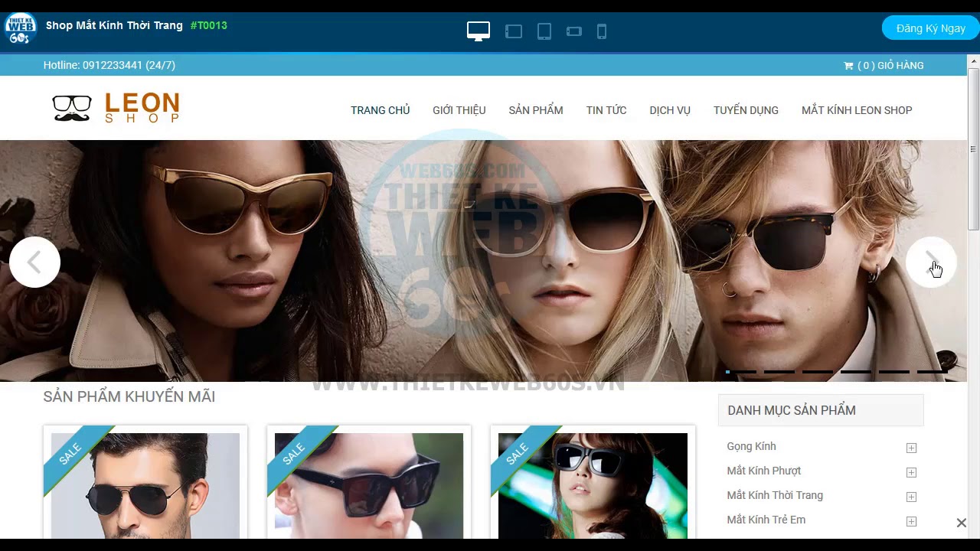Switch to landscape tablet preview icon
This screenshot has height=551, width=980.
(514, 31)
